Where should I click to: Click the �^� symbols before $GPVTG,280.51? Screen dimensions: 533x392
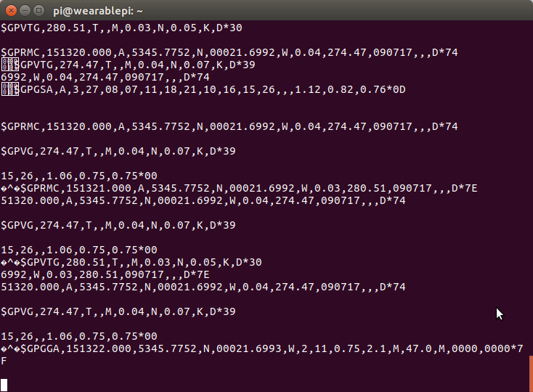[11, 262]
